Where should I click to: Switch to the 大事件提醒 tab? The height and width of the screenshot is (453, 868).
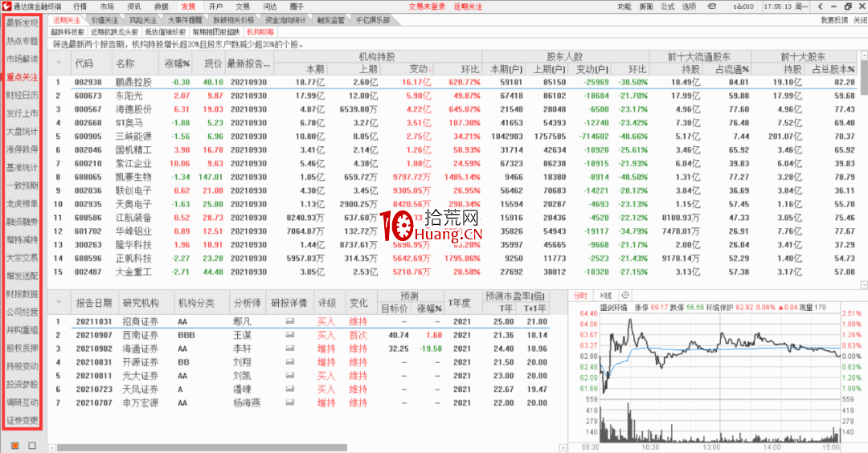(x=185, y=20)
